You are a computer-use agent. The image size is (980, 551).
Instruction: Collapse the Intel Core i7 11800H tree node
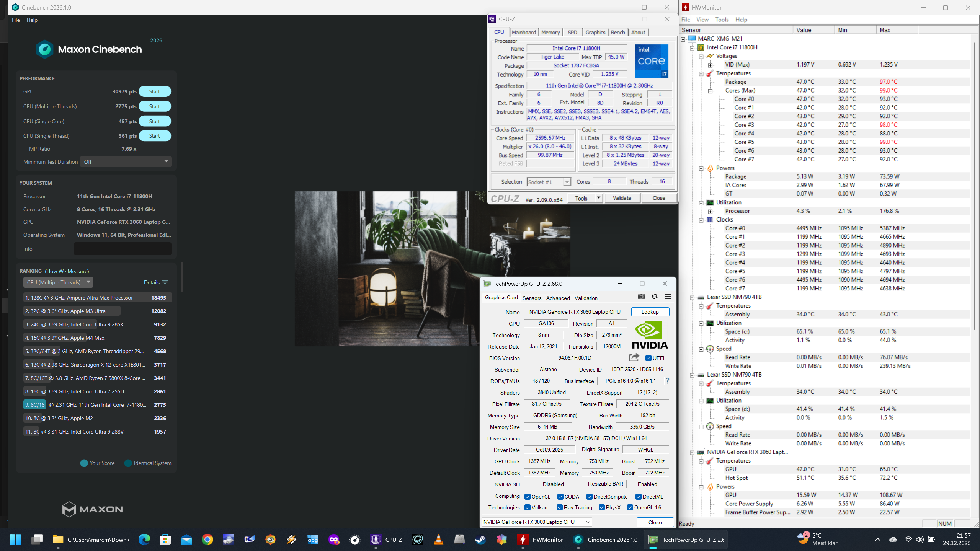[x=692, y=48]
